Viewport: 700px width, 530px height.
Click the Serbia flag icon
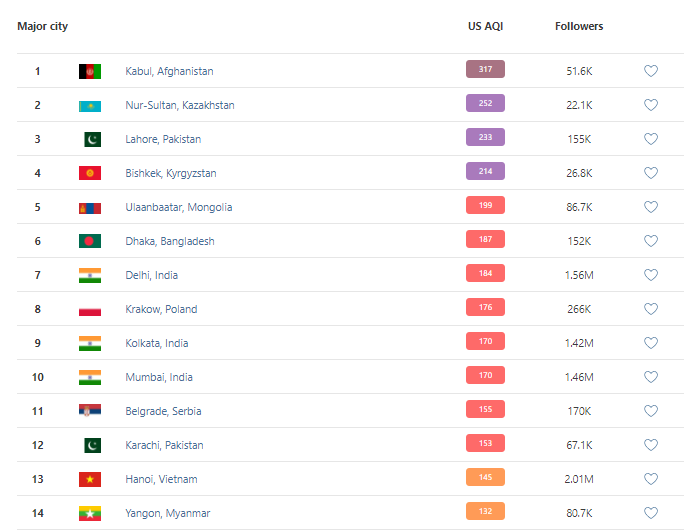[x=90, y=411]
